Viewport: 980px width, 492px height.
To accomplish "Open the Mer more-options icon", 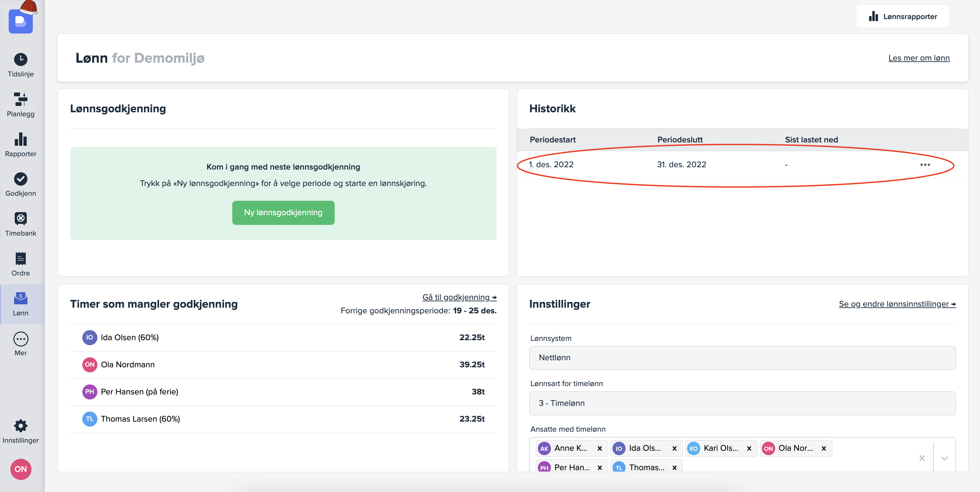I will pyautogui.click(x=20, y=339).
